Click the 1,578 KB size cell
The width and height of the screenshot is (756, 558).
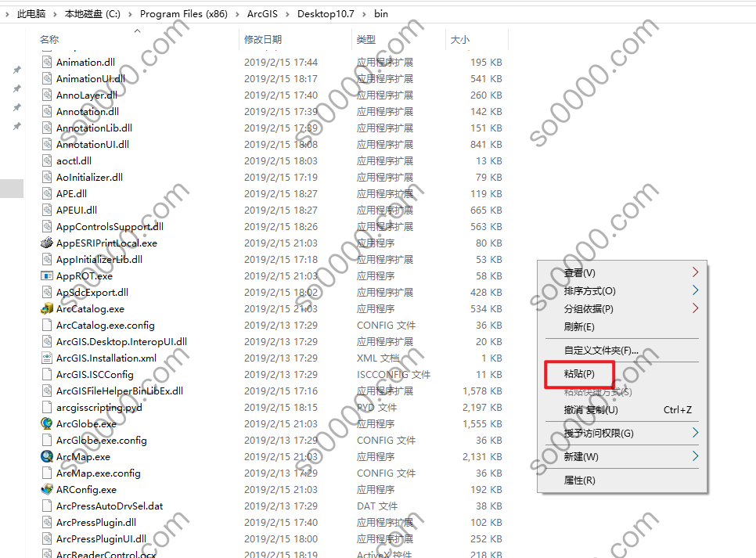coord(482,391)
